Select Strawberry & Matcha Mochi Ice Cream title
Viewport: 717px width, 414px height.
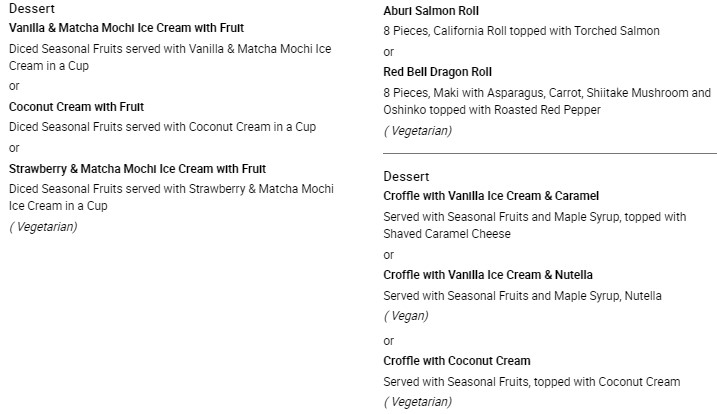(137, 169)
